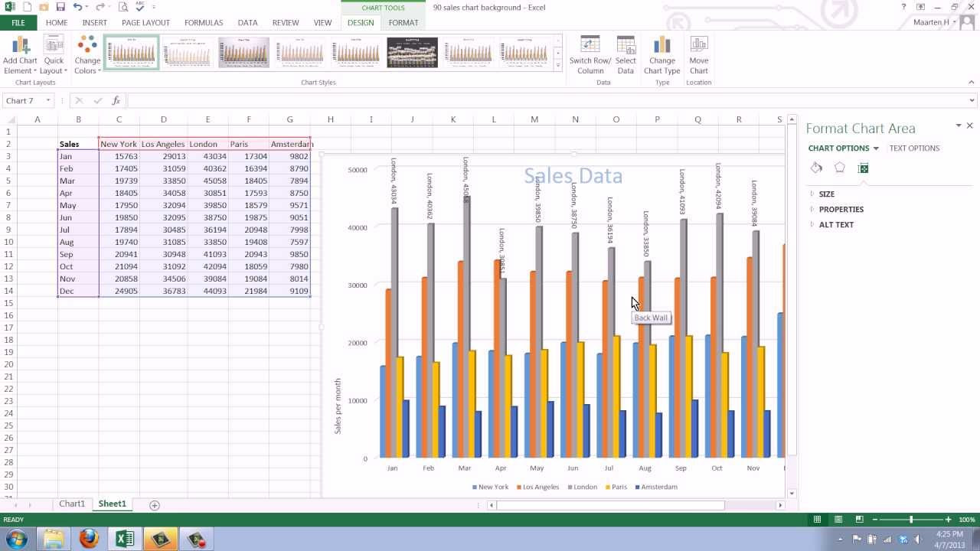Select the Effects pentagon icon in Format pane

(x=839, y=167)
